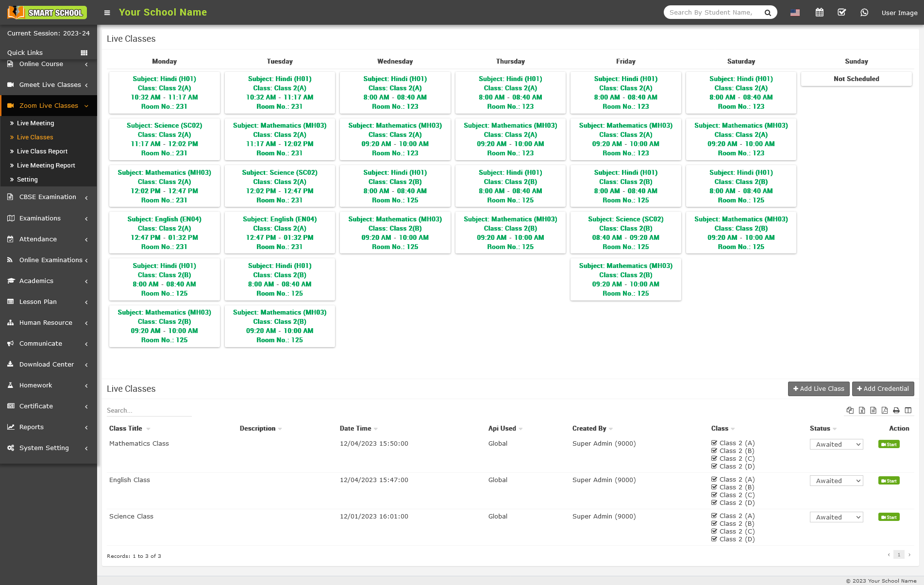The image size is (924, 585).
Task: Start the English Class live session
Action: [x=889, y=481]
